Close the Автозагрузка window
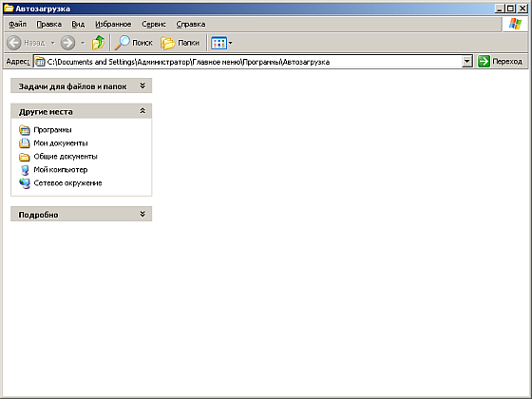The height and width of the screenshot is (399, 532). [522, 9]
